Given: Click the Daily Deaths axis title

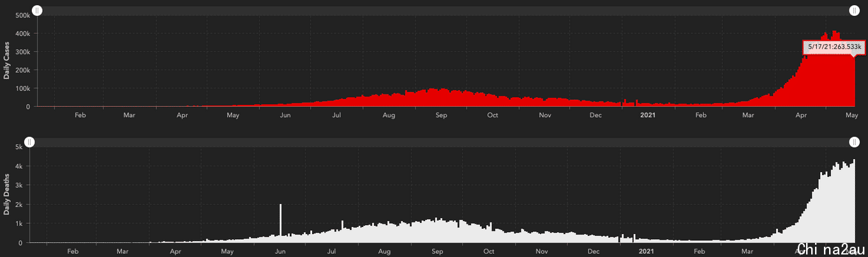Looking at the screenshot, I should [x=6, y=194].
